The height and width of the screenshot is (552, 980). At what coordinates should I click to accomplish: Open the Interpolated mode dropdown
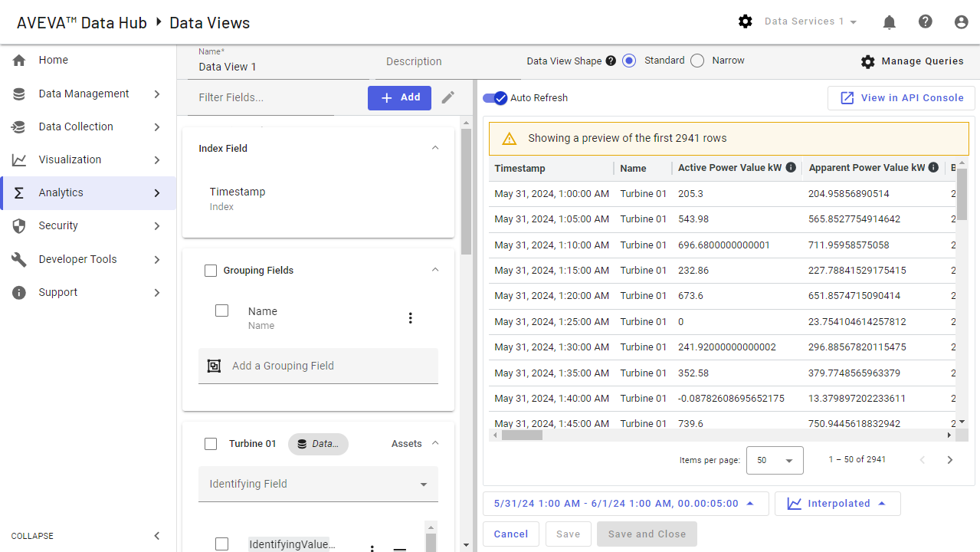837,504
